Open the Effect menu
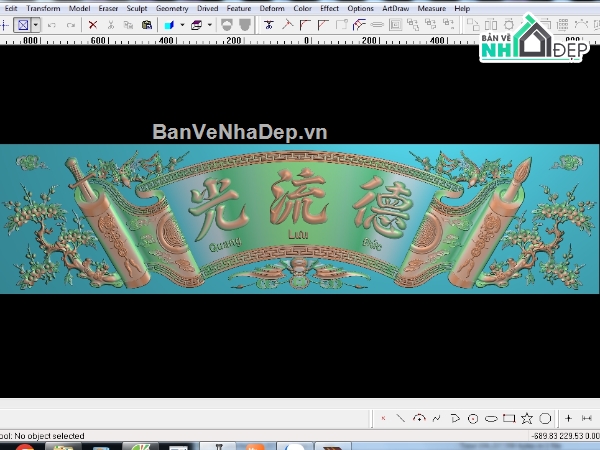 pyautogui.click(x=329, y=8)
